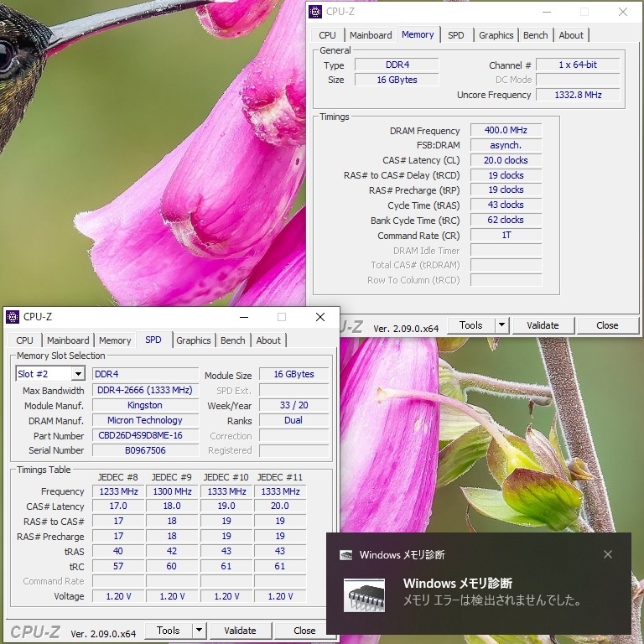Close the CPU-Z Memory window with X

coord(623,12)
